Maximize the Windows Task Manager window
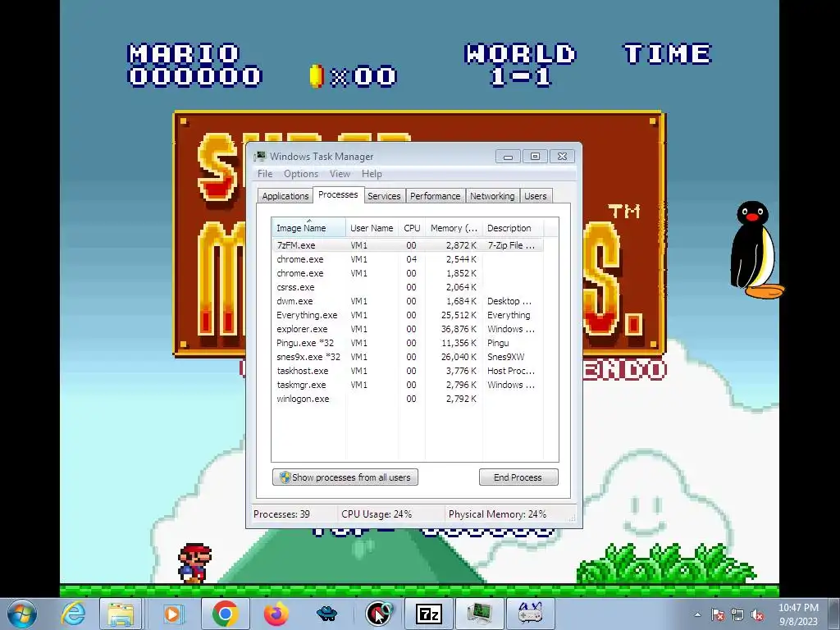This screenshot has height=630, width=840. [x=535, y=157]
